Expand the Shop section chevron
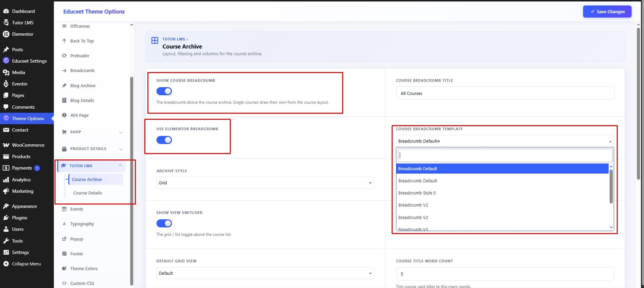This screenshot has height=288, width=644. (121, 132)
